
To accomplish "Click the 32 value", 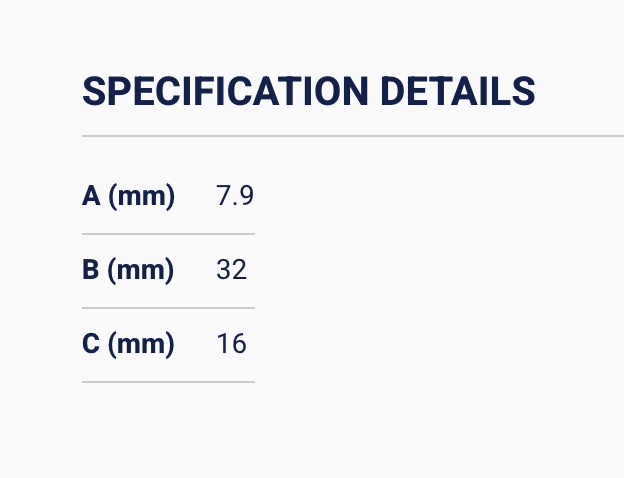I will click(x=231, y=270).
